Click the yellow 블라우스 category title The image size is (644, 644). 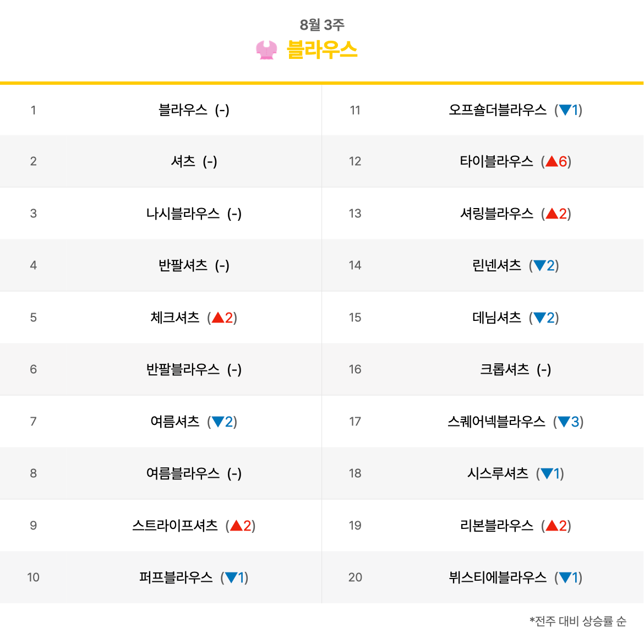[322, 50]
